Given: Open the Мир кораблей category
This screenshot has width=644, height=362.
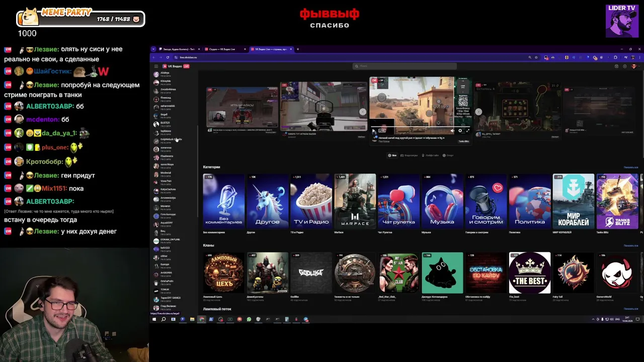Looking at the screenshot, I should coord(574,201).
